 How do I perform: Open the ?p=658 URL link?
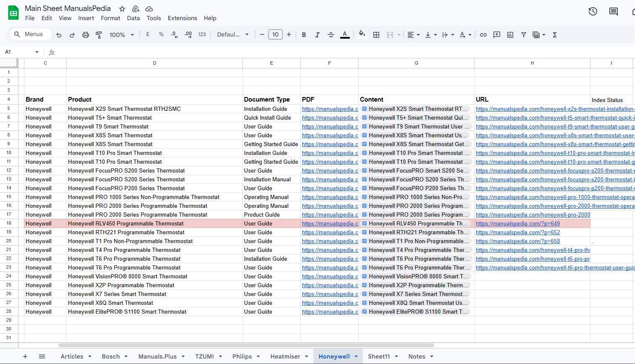(x=518, y=241)
